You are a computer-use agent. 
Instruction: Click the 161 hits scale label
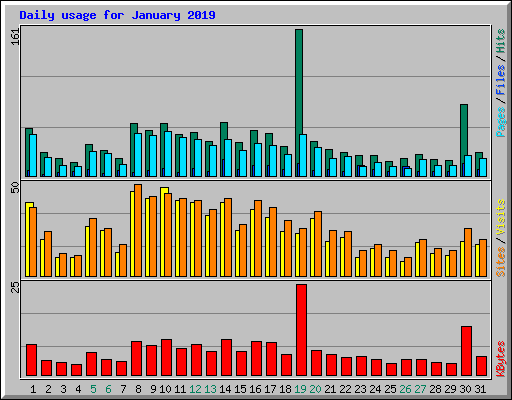tap(15, 37)
